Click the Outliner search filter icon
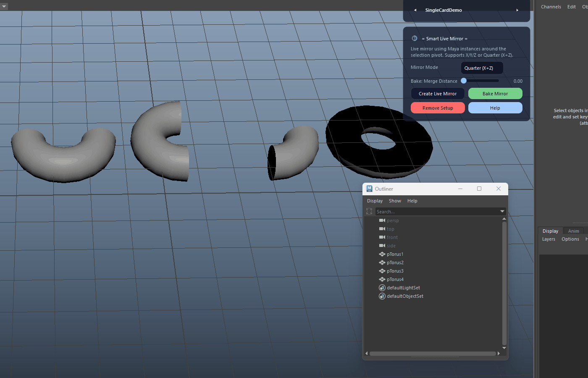Viewport: 588px width, 378px height. pos(369,211)
